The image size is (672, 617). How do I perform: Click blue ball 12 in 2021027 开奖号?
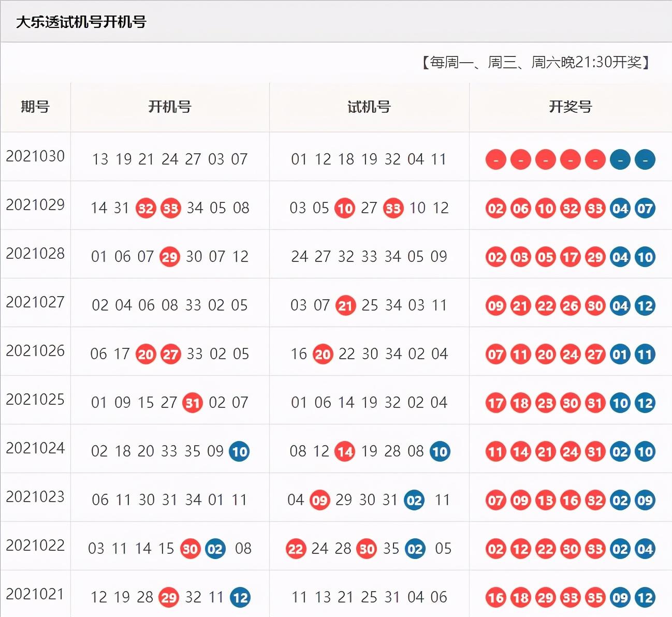[645, 306]
